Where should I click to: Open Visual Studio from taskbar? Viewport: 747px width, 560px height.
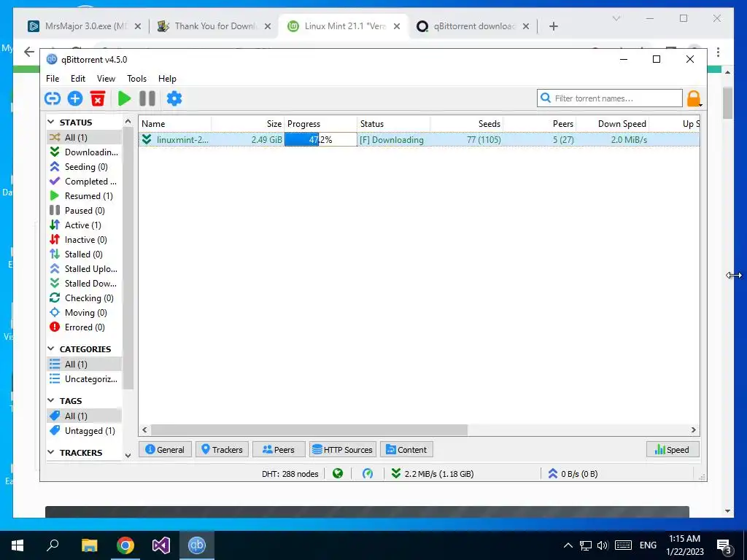[161, 545]
